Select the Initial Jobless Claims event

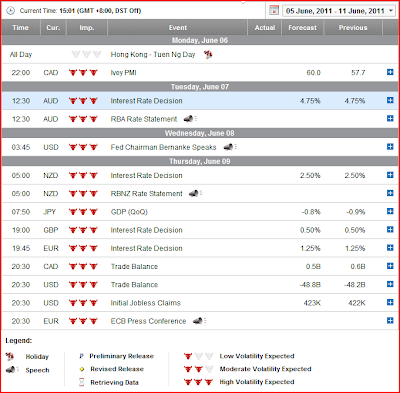point(145,303)
